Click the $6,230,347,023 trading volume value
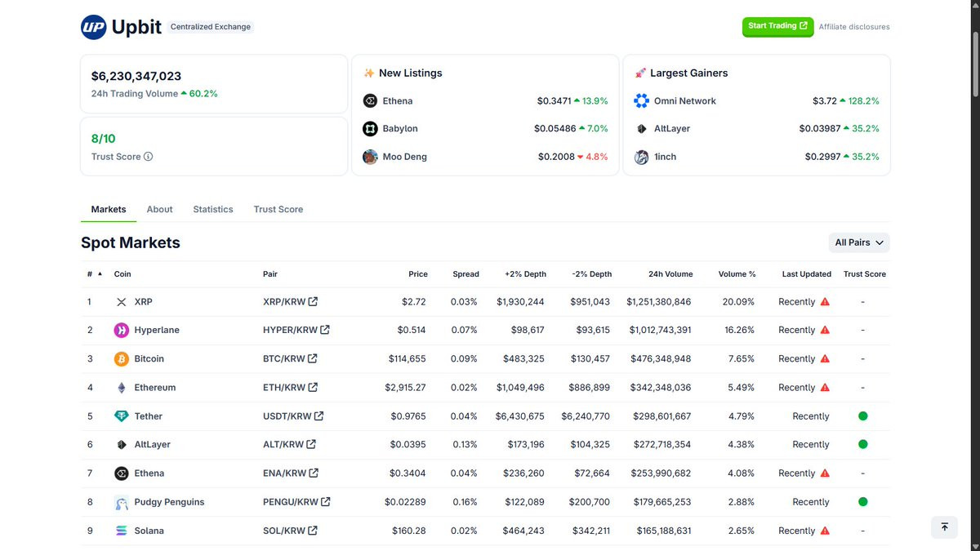Image resolution: width=980 pixels, height=551 pixels. (x=136, y=76)
